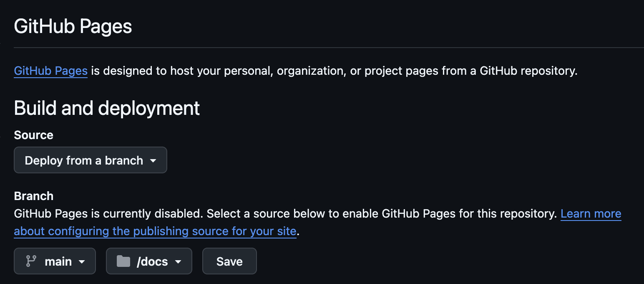The image size is (644, 284).
Task: Follow the 'Learn more' link
Action: 591,214
